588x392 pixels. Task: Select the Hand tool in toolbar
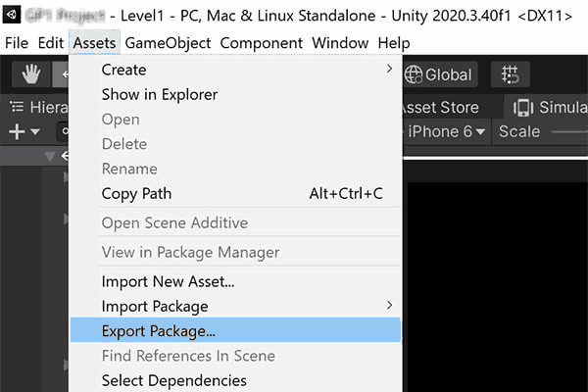(31, 74)
